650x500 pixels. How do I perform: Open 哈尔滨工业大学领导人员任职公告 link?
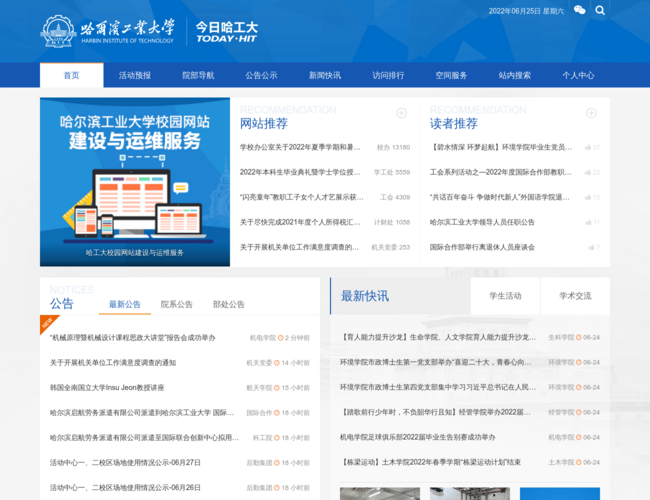click(x=482, y=222)
